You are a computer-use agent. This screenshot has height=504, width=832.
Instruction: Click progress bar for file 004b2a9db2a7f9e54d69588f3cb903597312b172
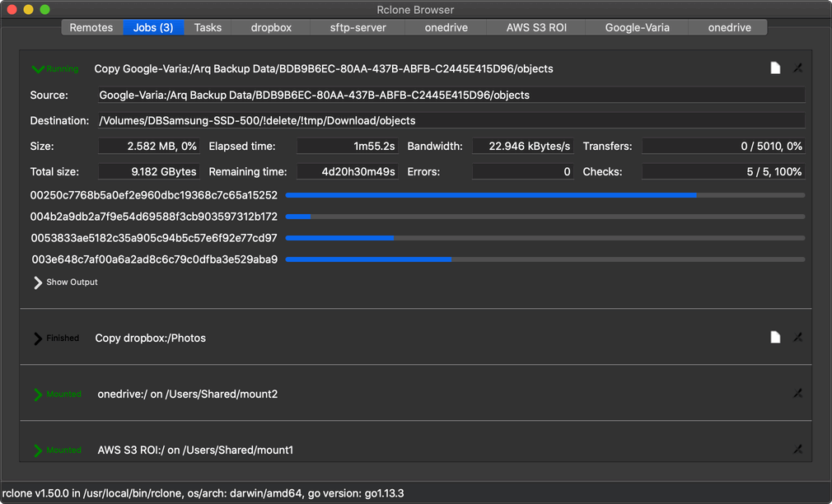point(545,217)
